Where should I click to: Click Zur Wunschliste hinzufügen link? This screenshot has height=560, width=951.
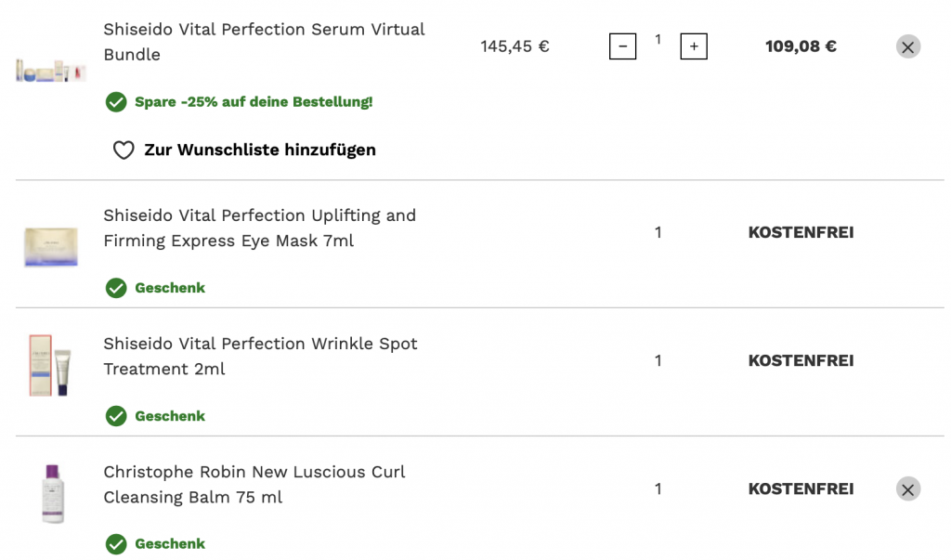point(259,150)
